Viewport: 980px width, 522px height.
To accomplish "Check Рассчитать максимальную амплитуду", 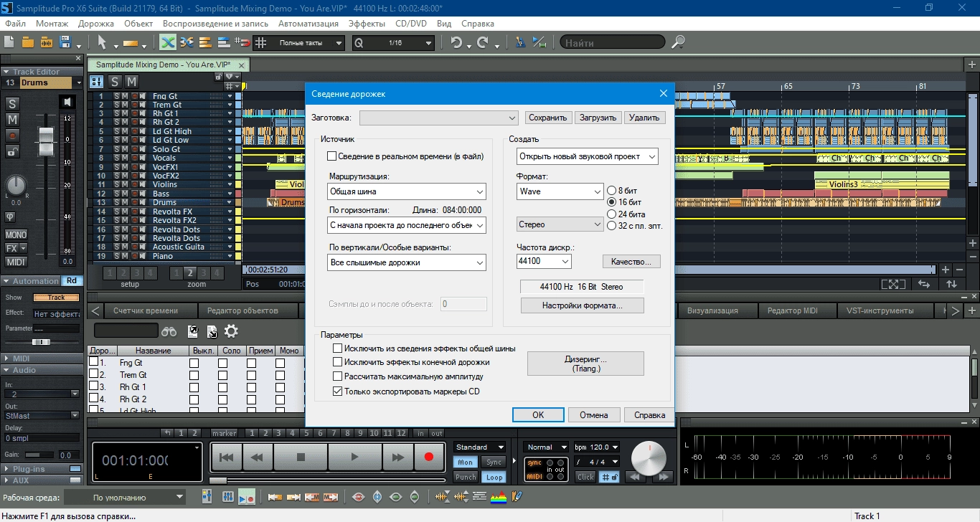I will (338, 376).
